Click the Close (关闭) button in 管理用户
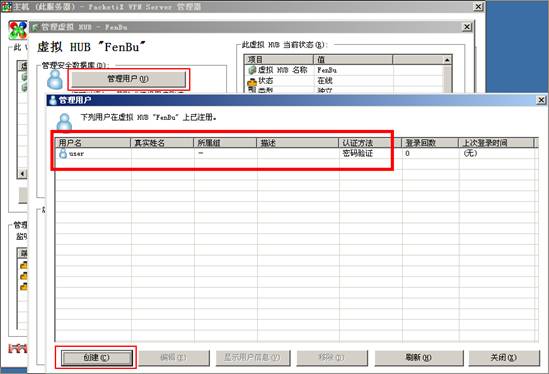The width and height of the screenshot is (549, 374). [504, 358]
